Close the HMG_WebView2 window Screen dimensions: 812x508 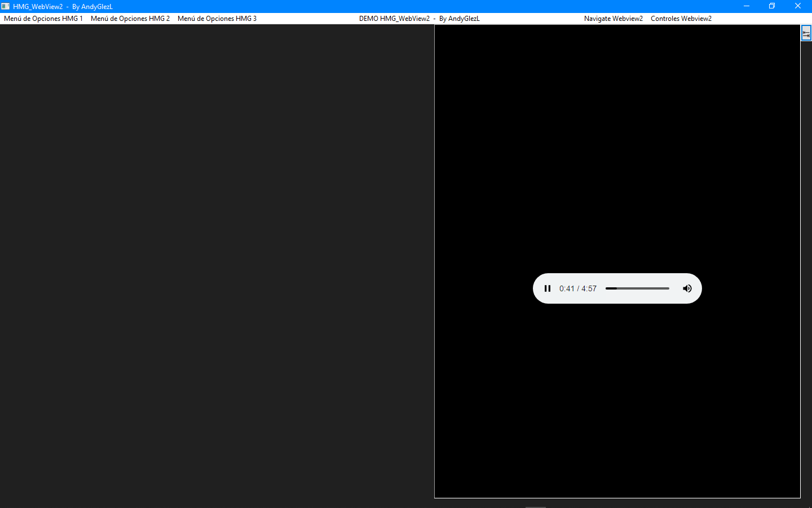click(x=797, y=6)
